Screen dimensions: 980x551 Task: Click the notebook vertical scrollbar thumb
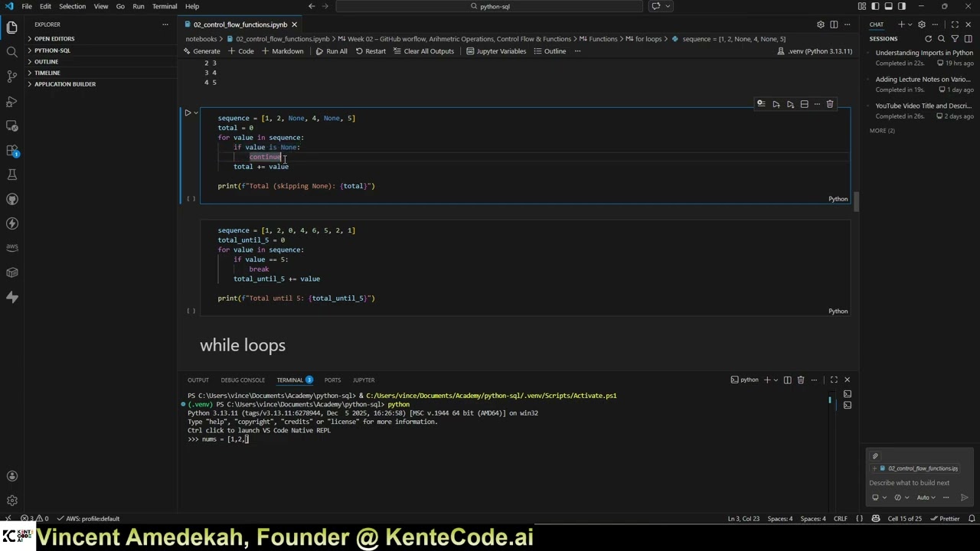pyautogui.click(x=856, y=201)
